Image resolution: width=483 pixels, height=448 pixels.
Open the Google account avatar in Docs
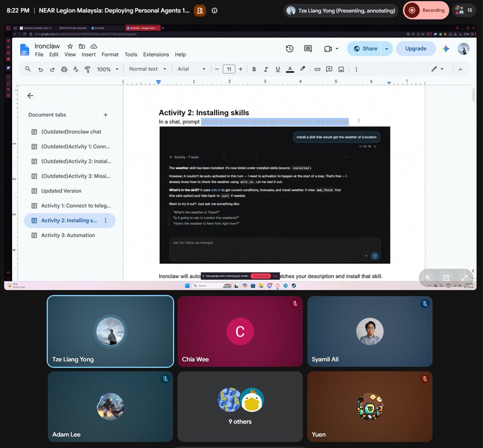[x=464, y=49]
